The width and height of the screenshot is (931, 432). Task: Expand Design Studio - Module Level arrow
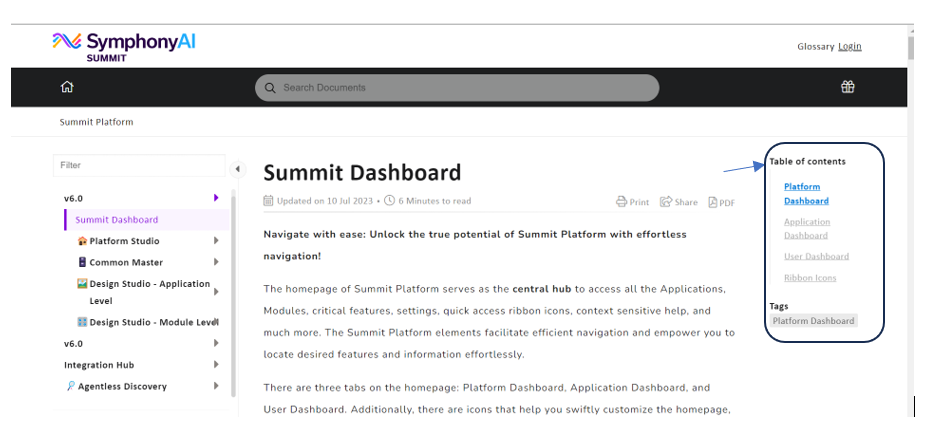pos(216,322)
